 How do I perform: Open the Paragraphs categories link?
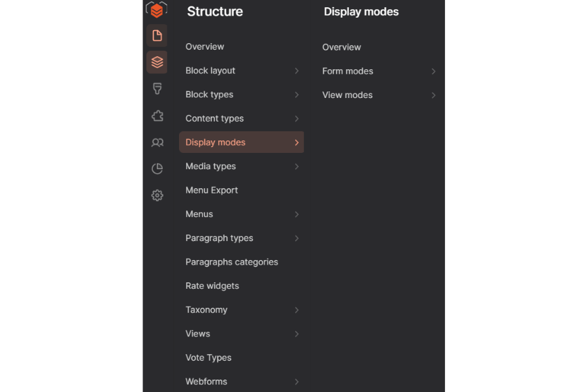click(232, 262)
